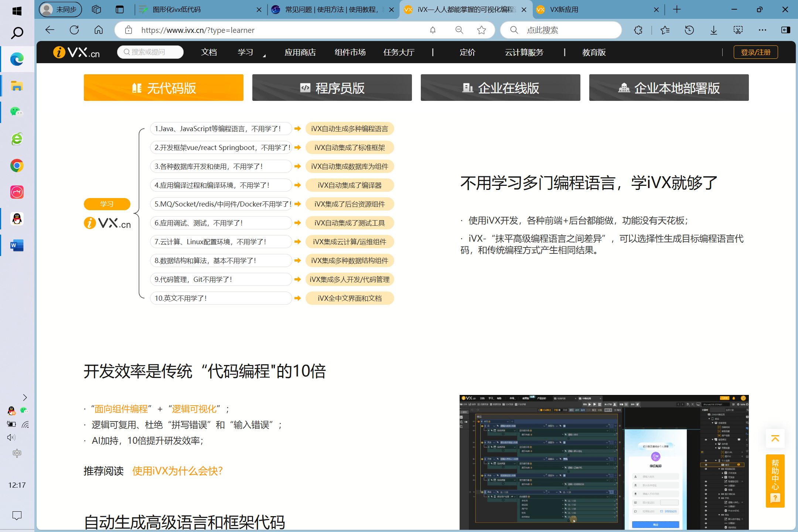Viewport: 798px width, 532px height.
Task: Open the 云计算服务 nav item
Action: pos(524,52)
